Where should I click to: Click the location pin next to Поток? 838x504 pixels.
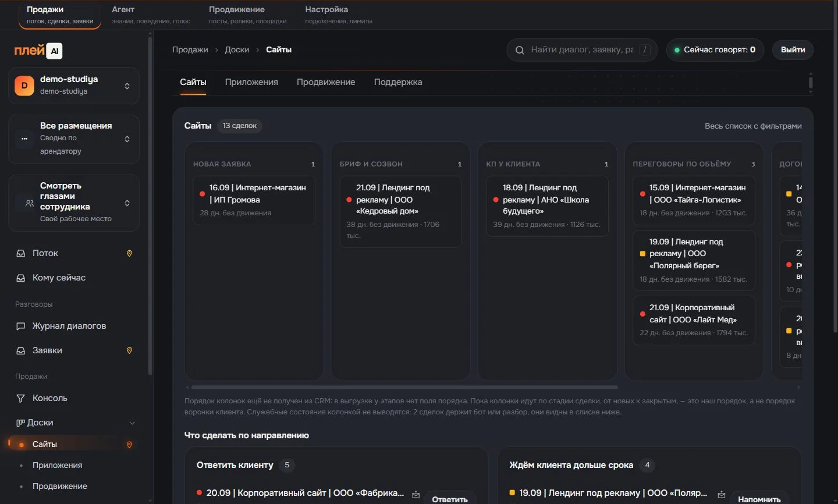(x=129, y=254)
